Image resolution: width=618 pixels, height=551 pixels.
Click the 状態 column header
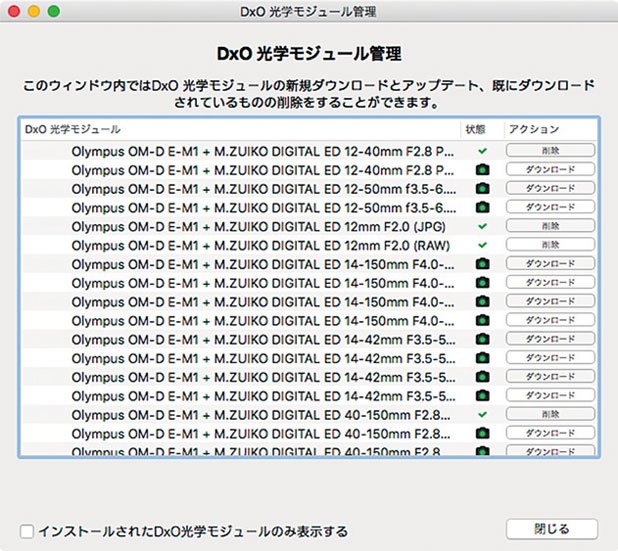[x=482, y=129]
